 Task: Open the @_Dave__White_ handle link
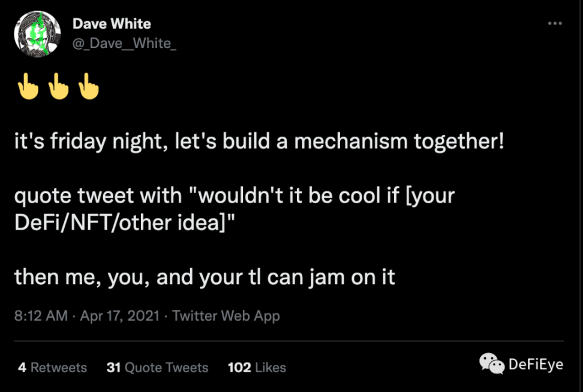[x=124, y=43]
